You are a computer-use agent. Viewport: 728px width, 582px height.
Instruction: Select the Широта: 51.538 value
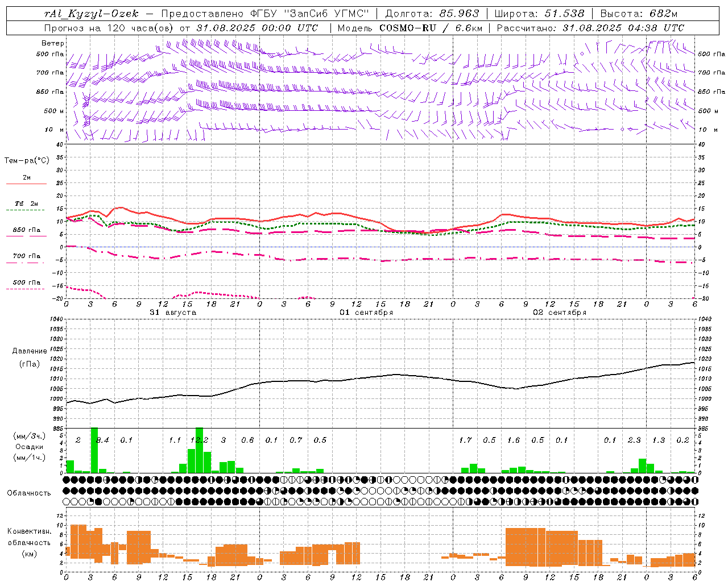[x=539, y=14]
